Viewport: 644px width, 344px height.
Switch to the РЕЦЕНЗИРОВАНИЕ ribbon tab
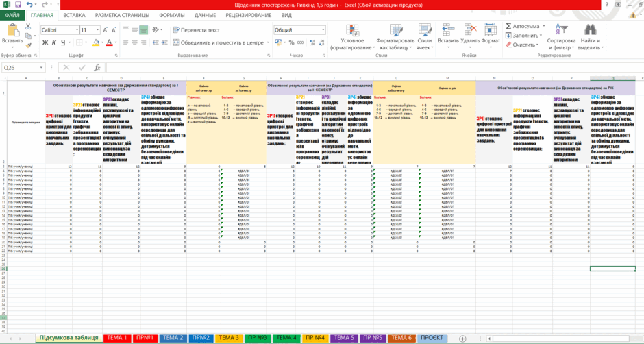click(x=249, y=15)
